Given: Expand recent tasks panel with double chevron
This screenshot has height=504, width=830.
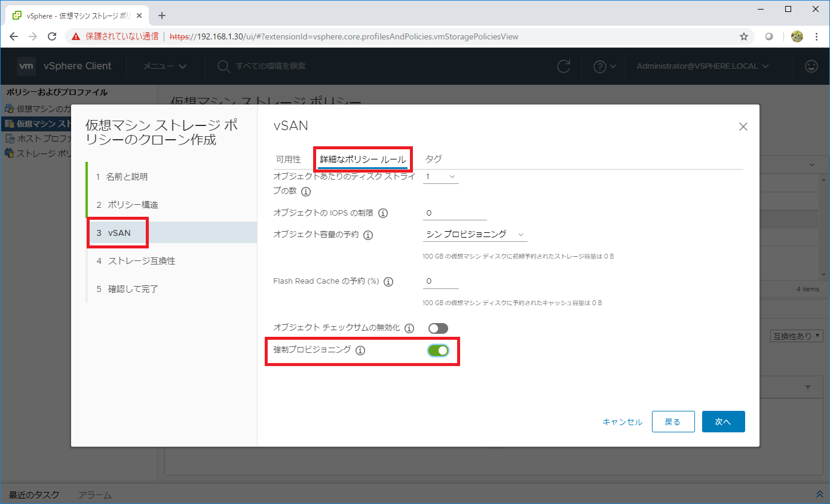Looking at the screenshot, I should (x=819, y=494).
